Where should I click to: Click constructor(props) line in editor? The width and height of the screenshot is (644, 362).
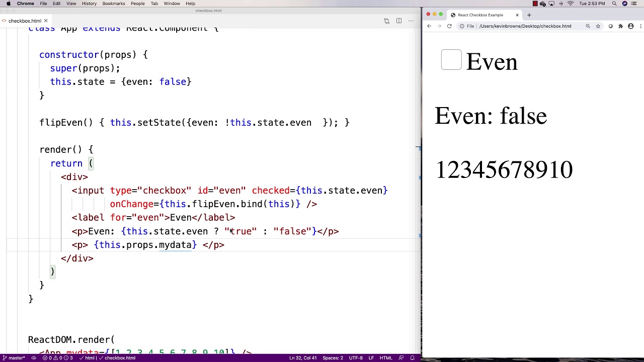pos(94,55)
